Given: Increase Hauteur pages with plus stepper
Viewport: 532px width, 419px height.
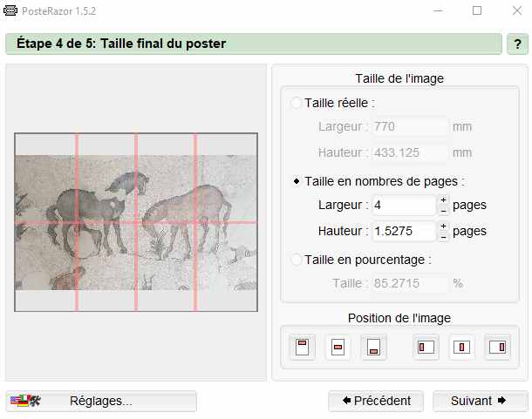Looking at the screenshot, I should (443, 226).
